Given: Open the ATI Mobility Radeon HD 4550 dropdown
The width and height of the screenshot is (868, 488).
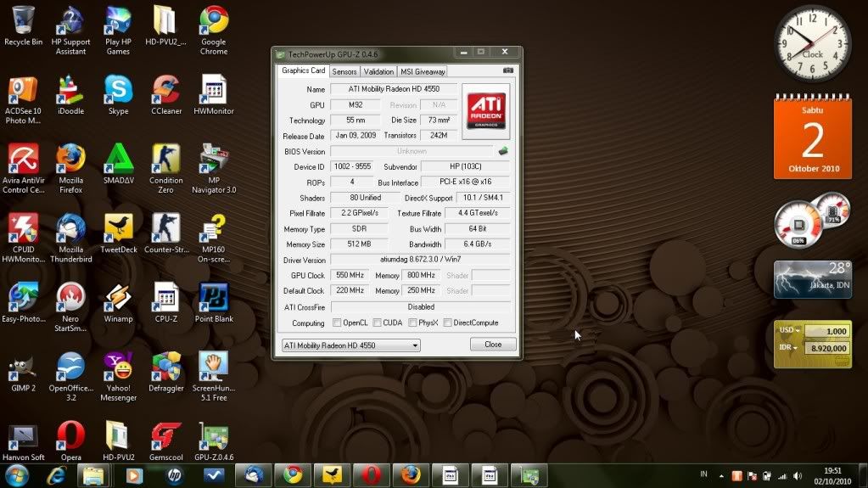Looking at the screenshot, I should click(x=351, y=345).
